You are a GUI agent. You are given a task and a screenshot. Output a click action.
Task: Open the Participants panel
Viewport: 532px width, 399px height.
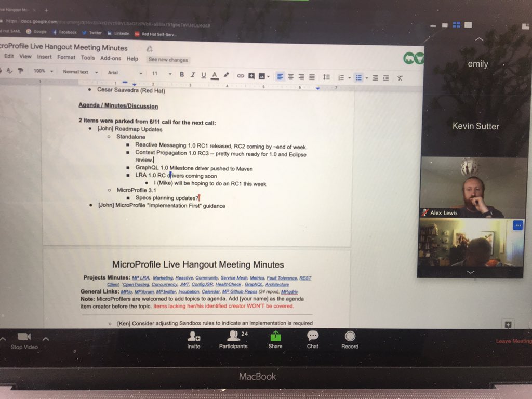233,340
